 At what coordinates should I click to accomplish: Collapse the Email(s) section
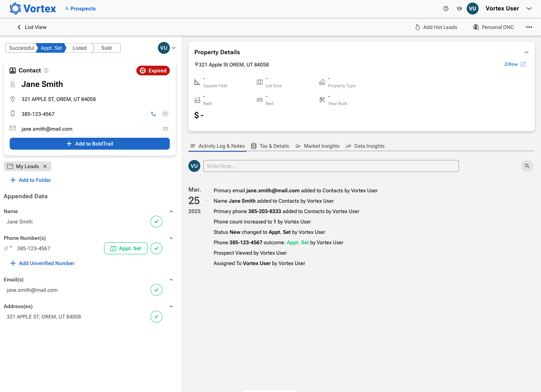(171, 280)
